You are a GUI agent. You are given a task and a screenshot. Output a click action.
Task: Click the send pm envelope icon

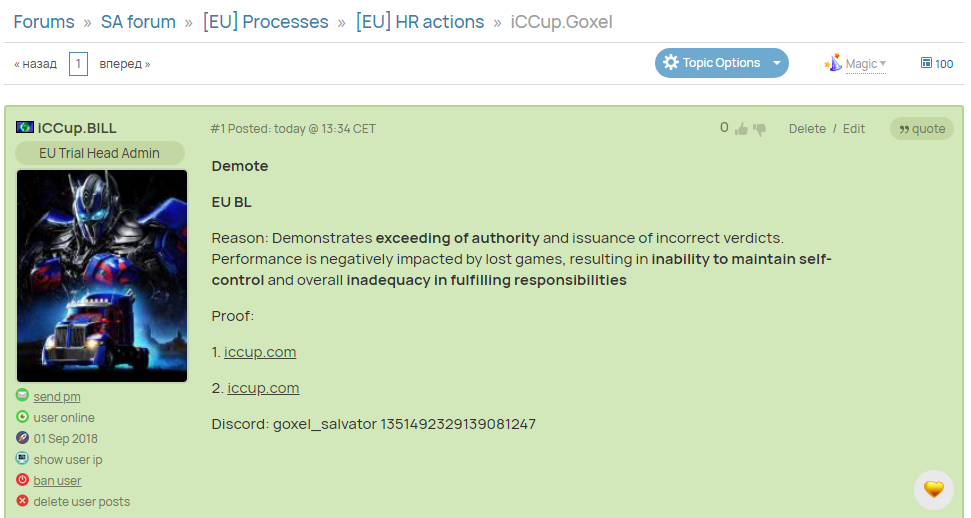pos(22,395)
